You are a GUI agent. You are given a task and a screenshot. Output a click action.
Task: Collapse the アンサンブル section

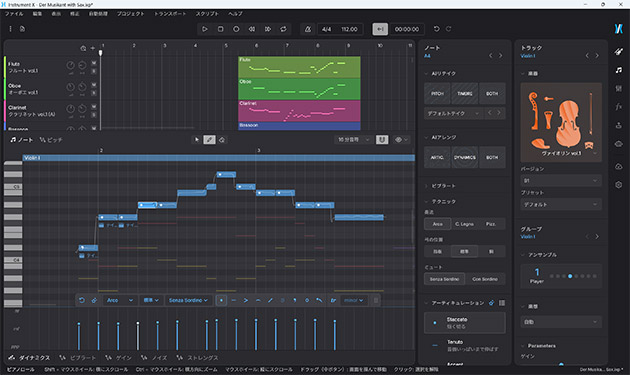click(x=539, y=255)
